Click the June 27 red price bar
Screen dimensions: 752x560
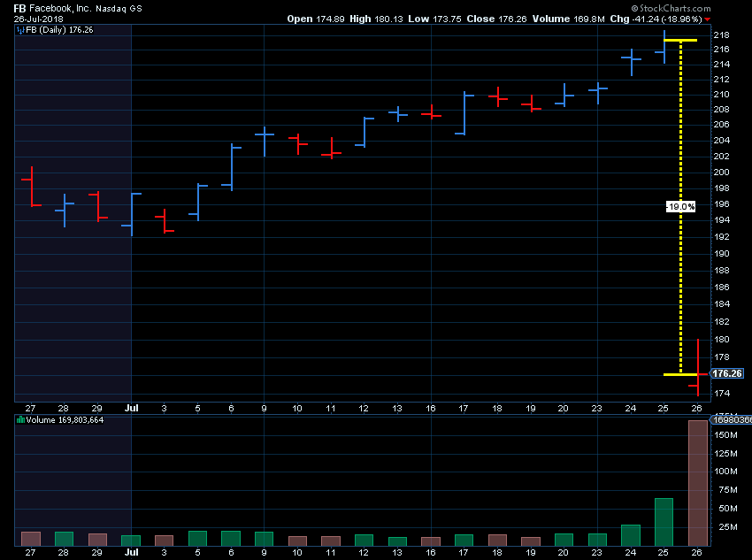point(32,187)
